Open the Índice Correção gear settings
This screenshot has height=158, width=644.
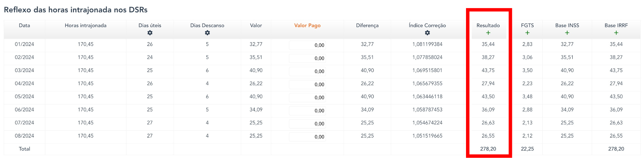point(427,33)
